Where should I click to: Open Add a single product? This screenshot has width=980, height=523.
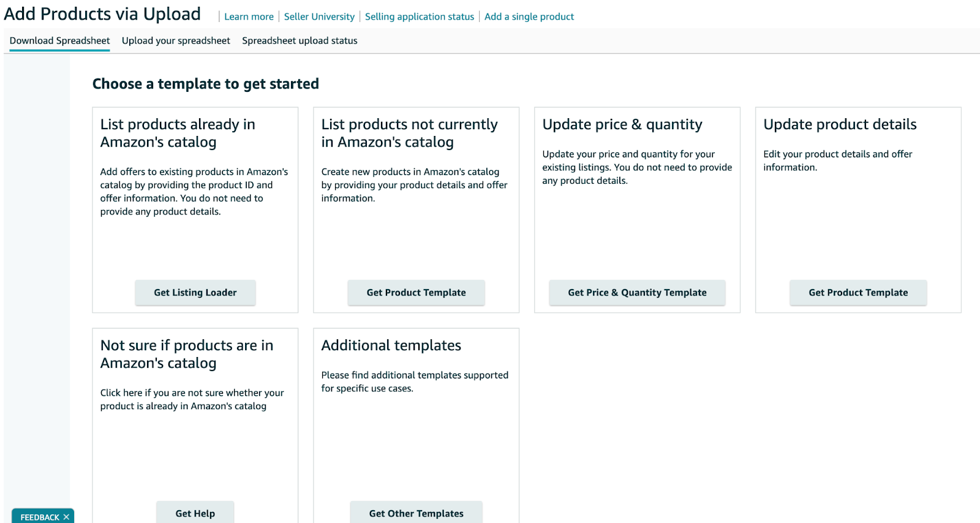(529, 17)
